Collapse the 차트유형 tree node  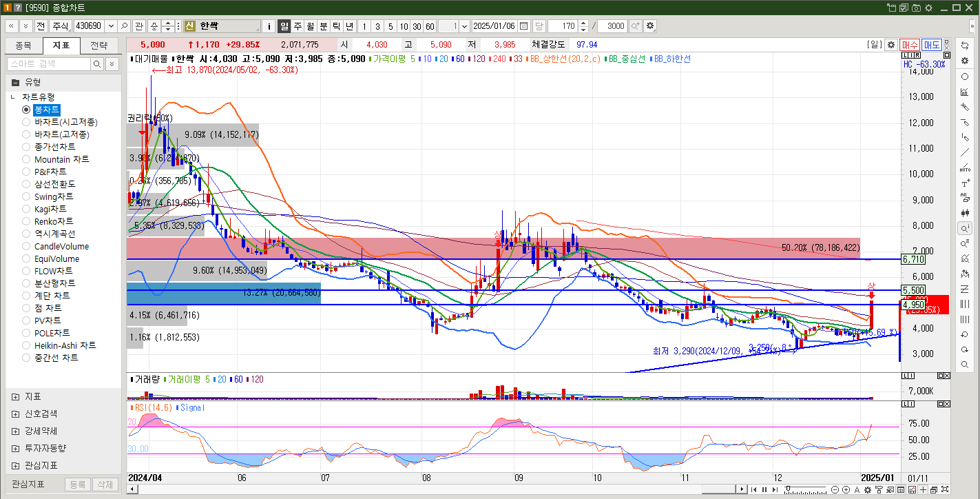(x=13, y=97)
